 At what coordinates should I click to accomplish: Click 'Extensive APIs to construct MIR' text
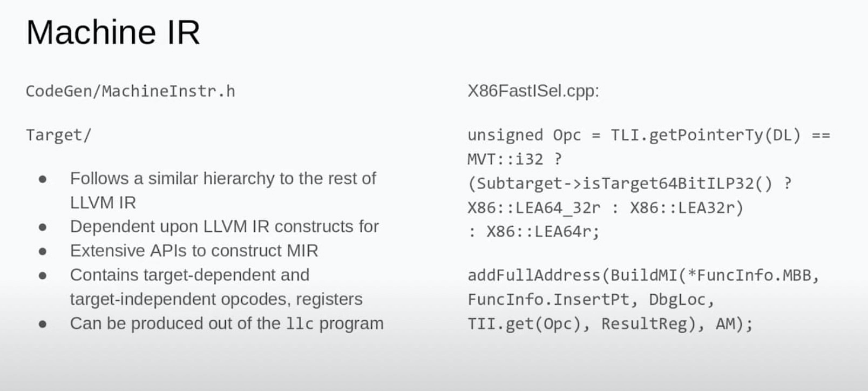tap(194, 251)
